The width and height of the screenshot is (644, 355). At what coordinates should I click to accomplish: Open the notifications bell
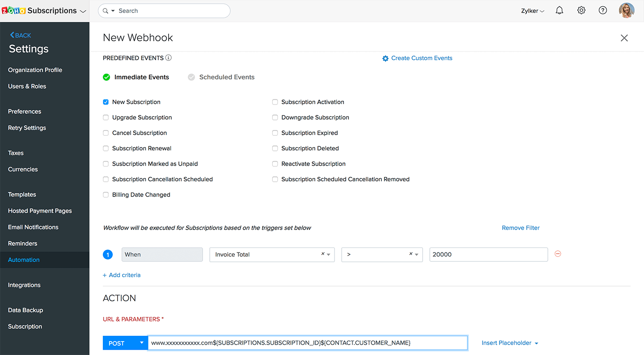click(559, 11)
